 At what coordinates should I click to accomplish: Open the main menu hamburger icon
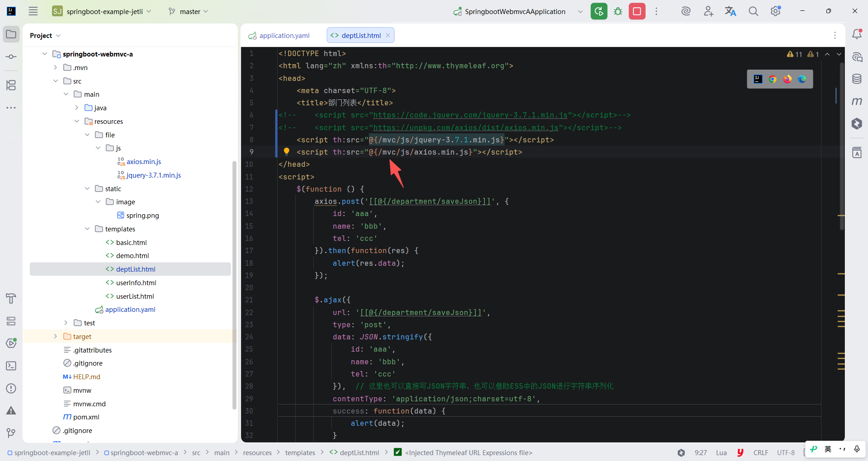[33, 11]
